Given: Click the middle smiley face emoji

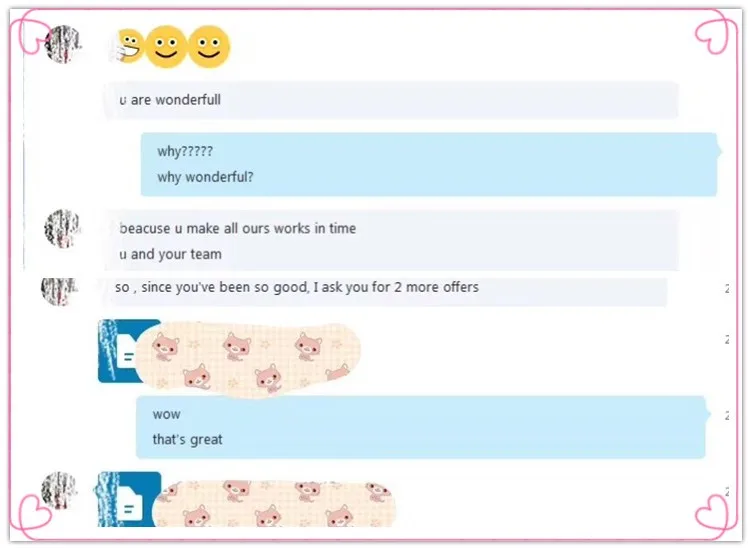Looking at the screenshot, I should [x=166, y=47].
